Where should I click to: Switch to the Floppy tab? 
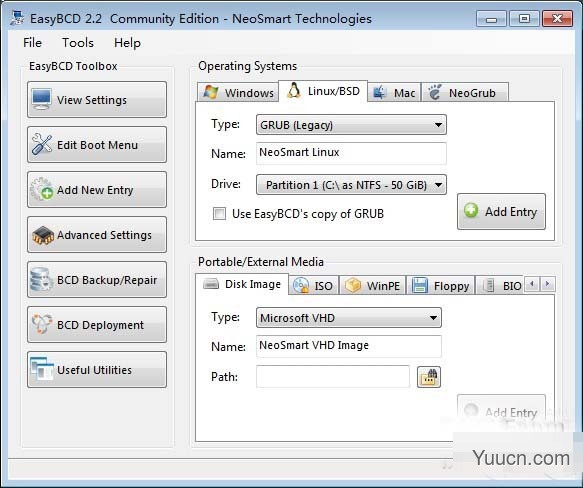pos(441,285)
